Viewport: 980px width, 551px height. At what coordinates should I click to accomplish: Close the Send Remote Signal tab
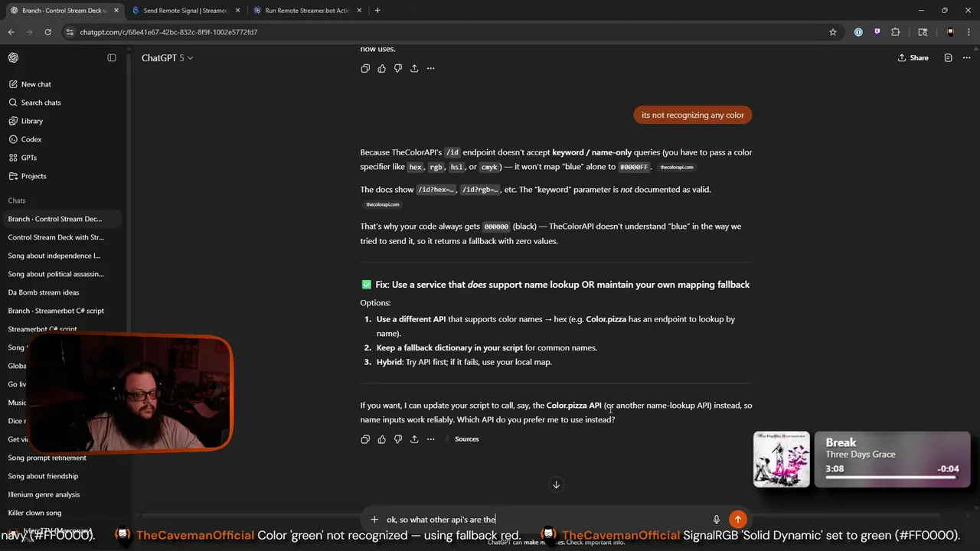click(238, 11)
